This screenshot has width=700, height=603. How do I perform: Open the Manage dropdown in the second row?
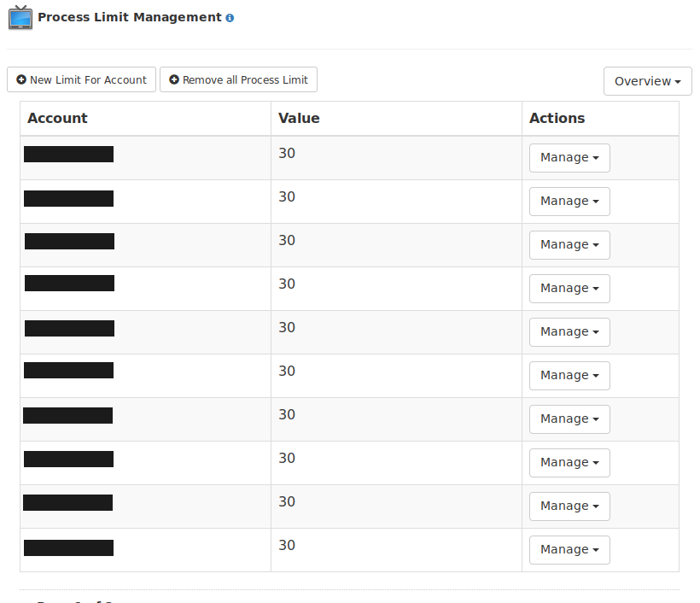pos(569,202)
